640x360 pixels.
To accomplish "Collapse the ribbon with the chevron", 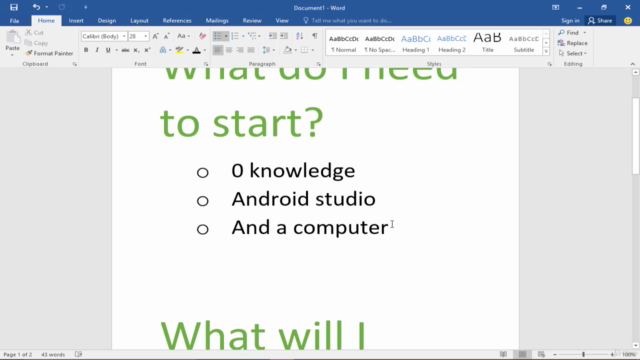I will (632, 64).
